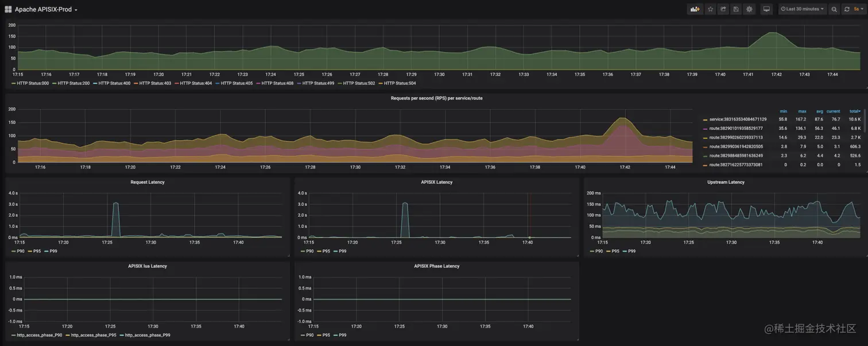868x346 pixels.
Task: Open the APISIX Latency panel title menu
Action: tap(437, 182)
